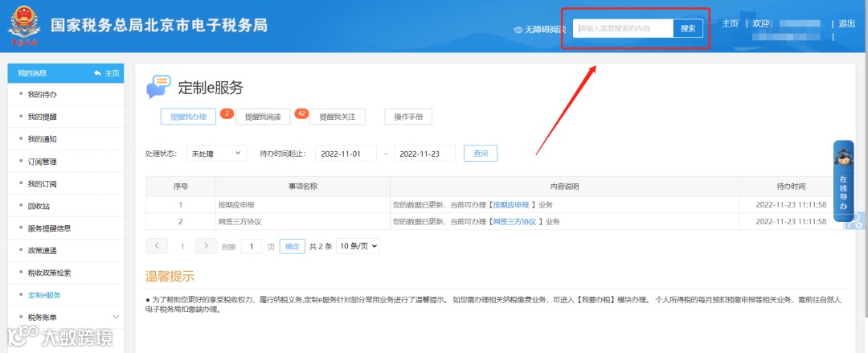Viewport: 868px width, 353px height.
Task: Click the 国家税务总局北京市电子税务局 site title
Action: (x=159, y=26)
